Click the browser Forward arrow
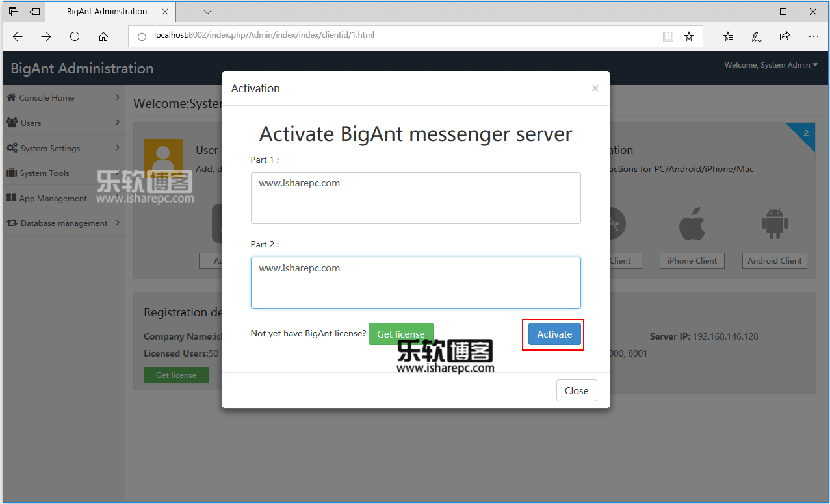Screen dimensions: 830x504 [46, 37]
